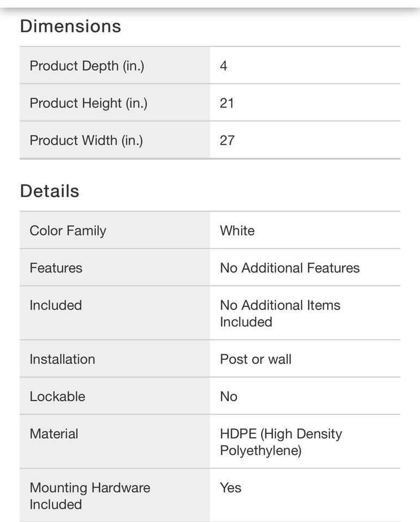
Task: Select the Product Depth (in.) label
Action: pos(87,66)
